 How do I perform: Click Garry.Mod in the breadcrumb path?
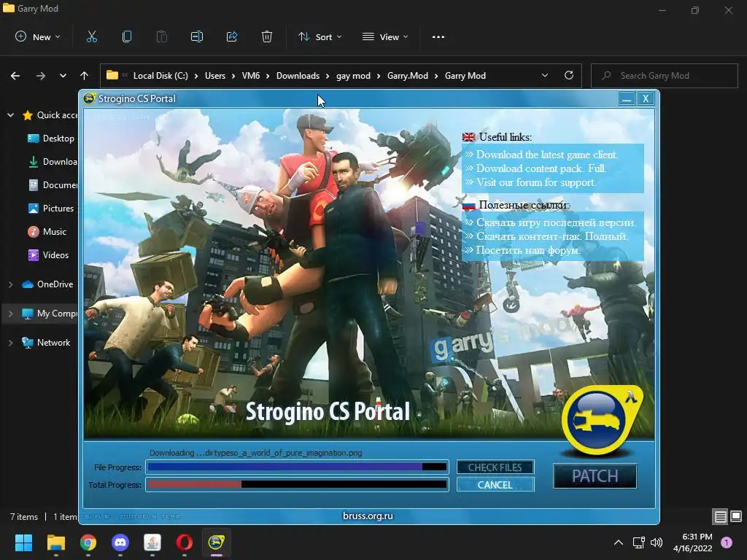(407, 76)
